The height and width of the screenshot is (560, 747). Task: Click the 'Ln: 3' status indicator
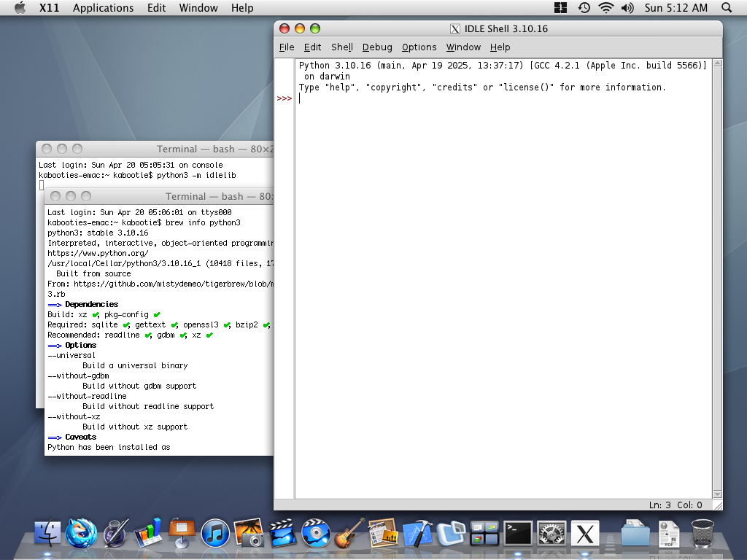tap(659, 505)
